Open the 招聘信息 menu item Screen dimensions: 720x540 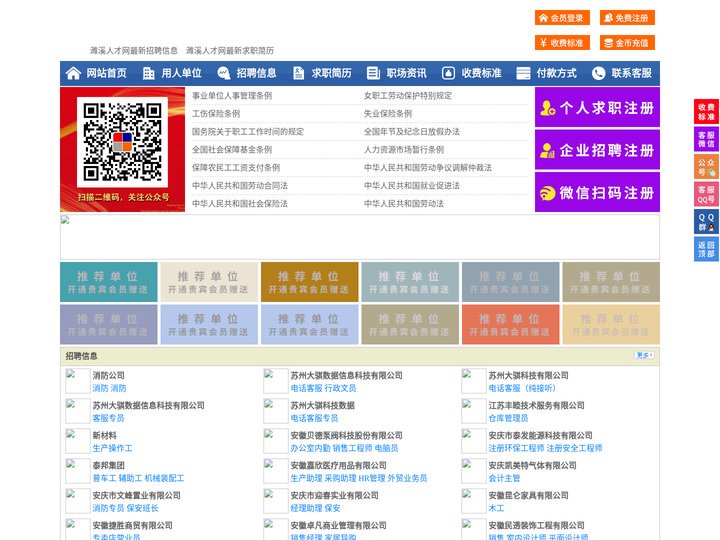[256, 73]
